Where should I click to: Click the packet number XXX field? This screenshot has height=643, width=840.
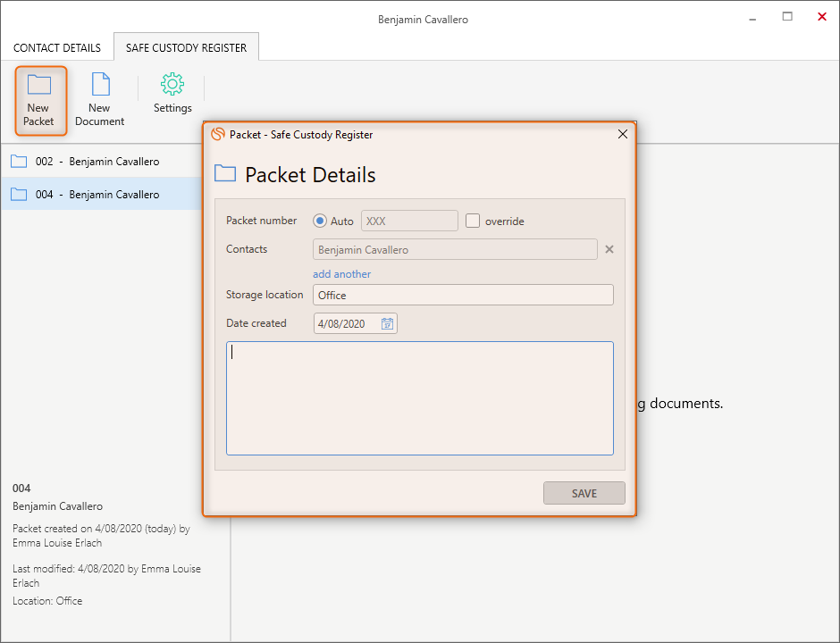pyautogui.click(x=409, y=221)
